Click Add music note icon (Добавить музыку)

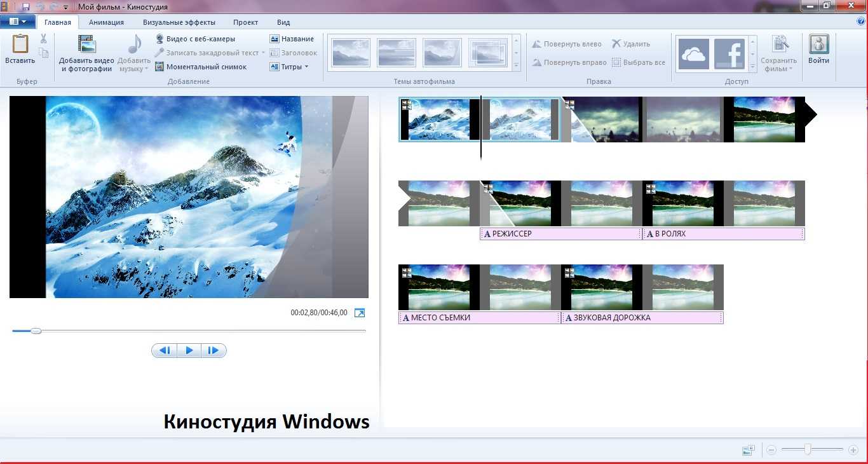coord(134,44)
